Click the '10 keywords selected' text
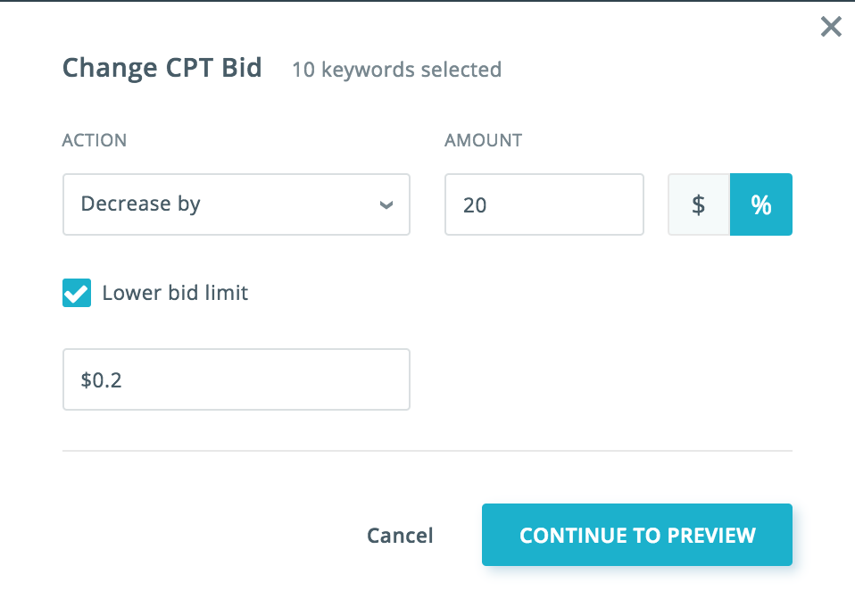The height and width of the screenshot is (616, 855). [x=396, y=70]
